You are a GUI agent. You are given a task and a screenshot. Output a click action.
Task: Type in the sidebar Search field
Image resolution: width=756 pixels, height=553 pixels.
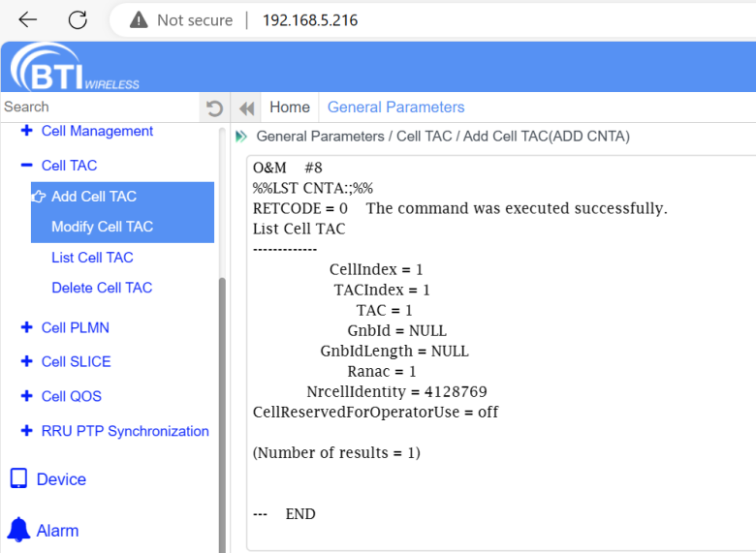click(97, 108)
